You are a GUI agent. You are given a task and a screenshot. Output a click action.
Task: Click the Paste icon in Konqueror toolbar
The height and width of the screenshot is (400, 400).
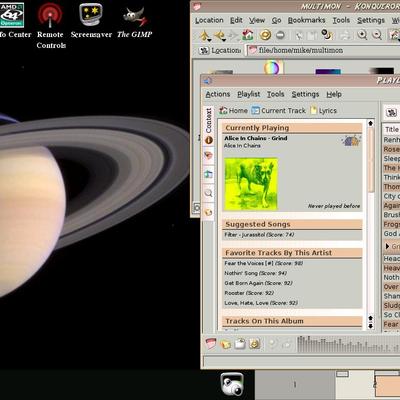tap(327, 34)
